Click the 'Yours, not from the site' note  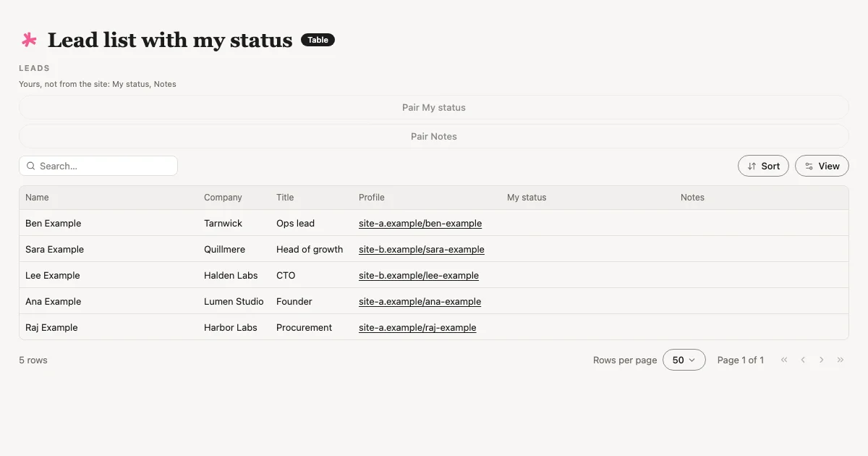(x=98, y=84)
